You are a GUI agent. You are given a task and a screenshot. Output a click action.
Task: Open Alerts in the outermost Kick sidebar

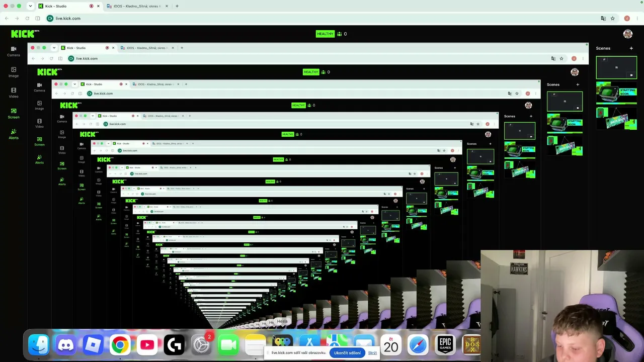pos(14,134)
